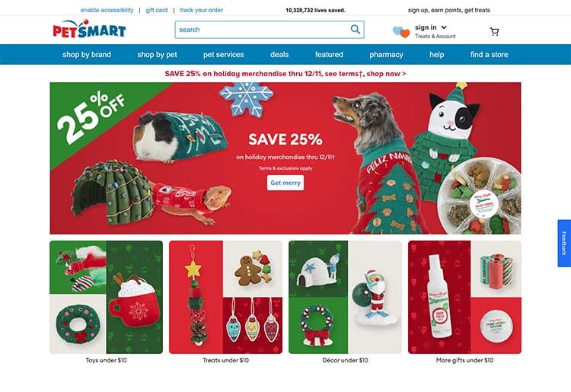
Task: Click the holiday 25% shop now banner link
Action: tap(285, 74)
